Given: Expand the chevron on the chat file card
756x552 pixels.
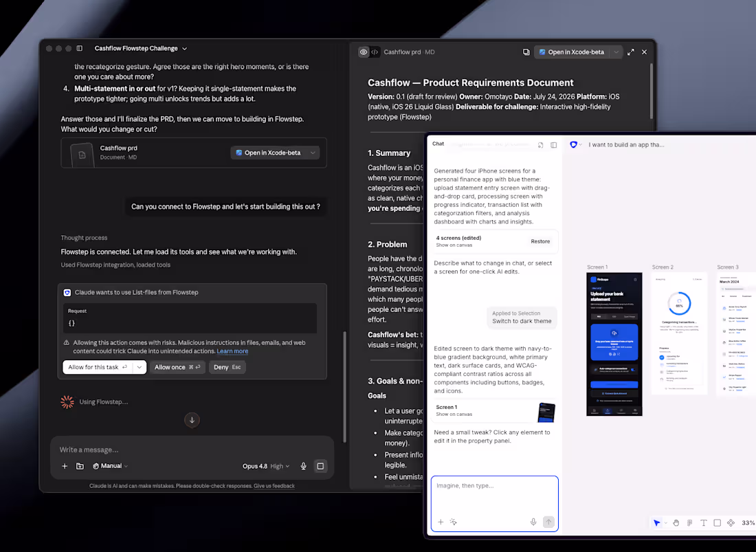Looking at the screenshot, I should pyautogui.click(x=313, y=153).
